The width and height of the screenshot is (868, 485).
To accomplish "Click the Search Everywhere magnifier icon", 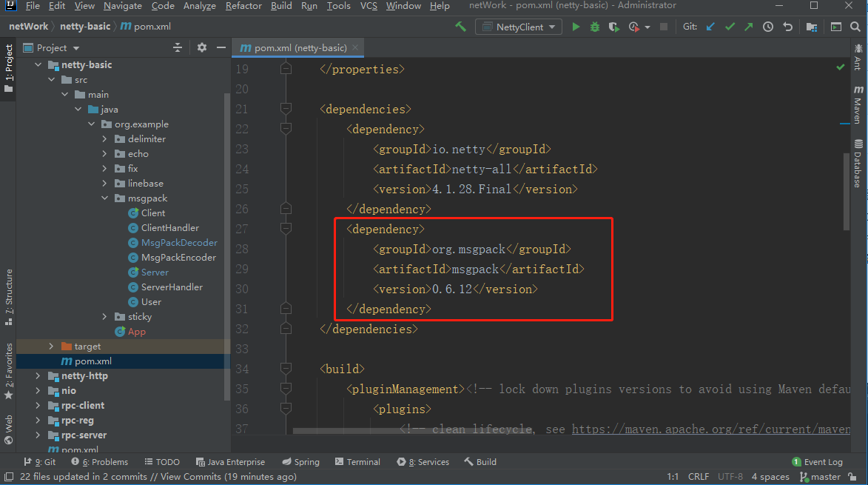I will tap(855, 27).
